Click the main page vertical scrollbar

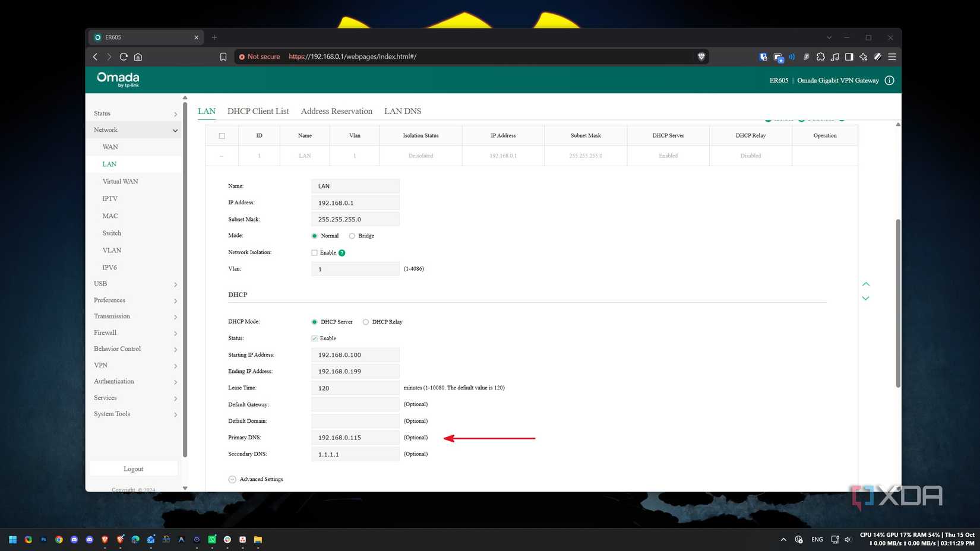point(897,303)
